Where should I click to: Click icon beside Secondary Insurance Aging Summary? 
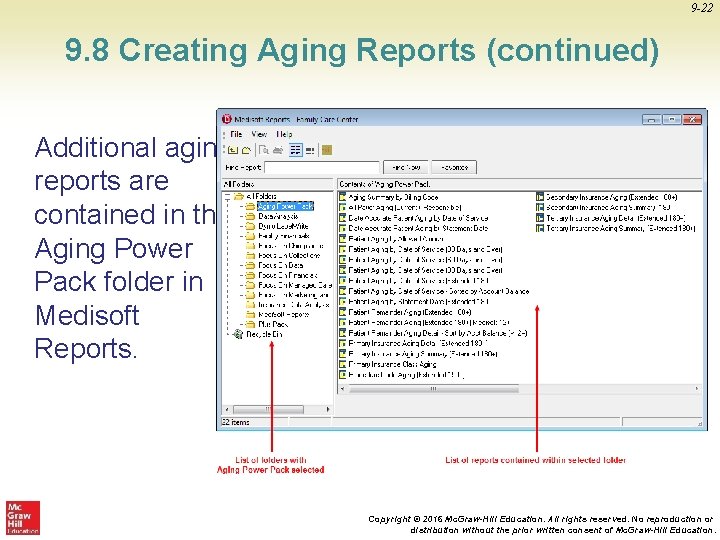(x=540, y=208)
